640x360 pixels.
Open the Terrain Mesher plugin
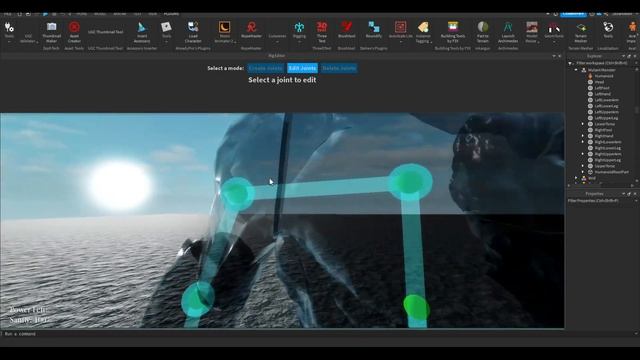coord(580,32)
